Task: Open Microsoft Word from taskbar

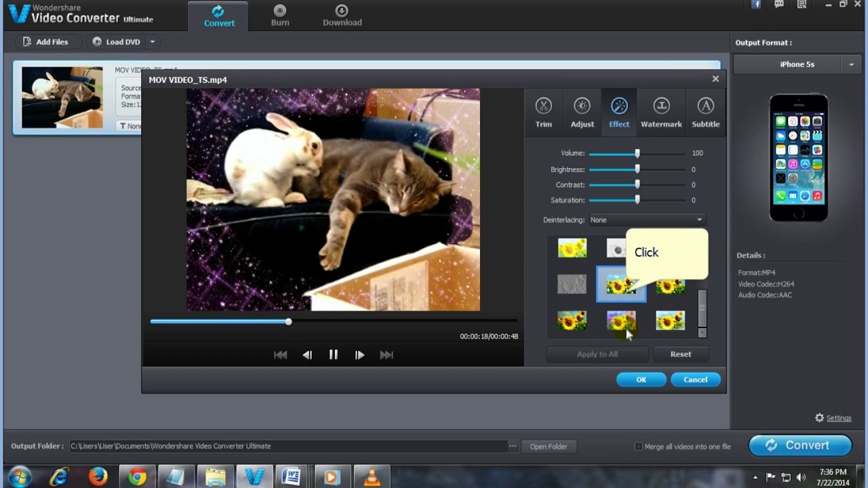Action: point(292,477)
